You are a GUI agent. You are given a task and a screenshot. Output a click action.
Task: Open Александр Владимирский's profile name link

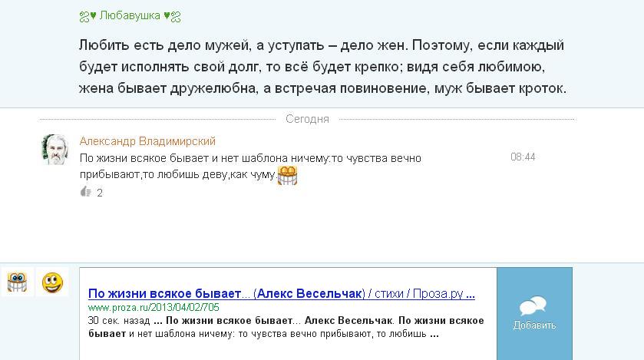(147, 141)
